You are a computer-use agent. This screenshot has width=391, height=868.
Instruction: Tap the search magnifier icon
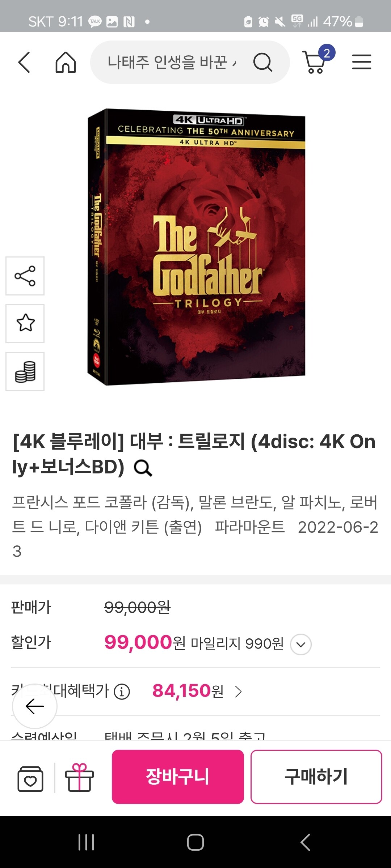pyautogui.click(x=262, y=62)
